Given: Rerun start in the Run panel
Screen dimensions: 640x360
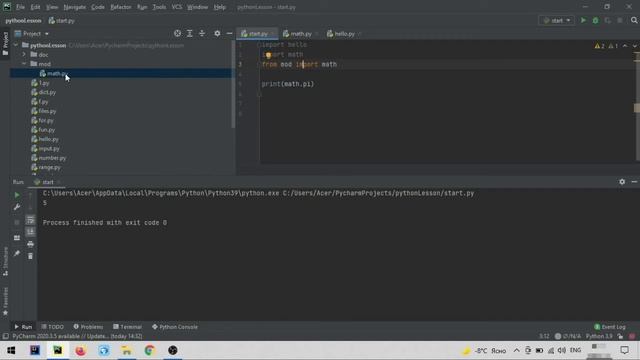Looking at the screenshot, I should tap(17, 195).
